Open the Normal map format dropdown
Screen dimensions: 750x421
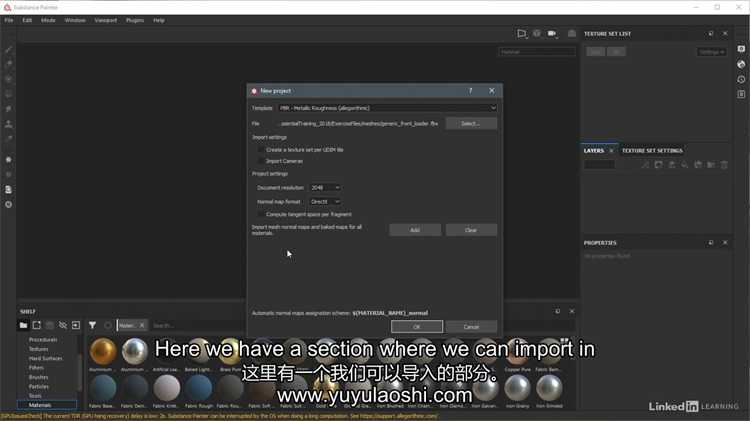point(325,202)
